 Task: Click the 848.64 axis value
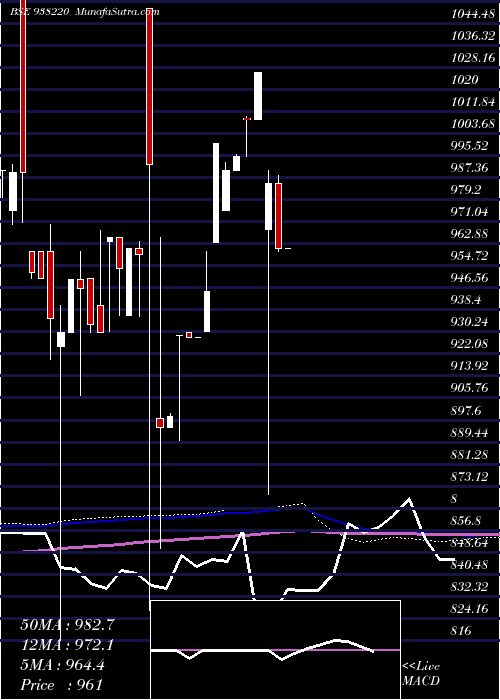(x=470, y=543)
